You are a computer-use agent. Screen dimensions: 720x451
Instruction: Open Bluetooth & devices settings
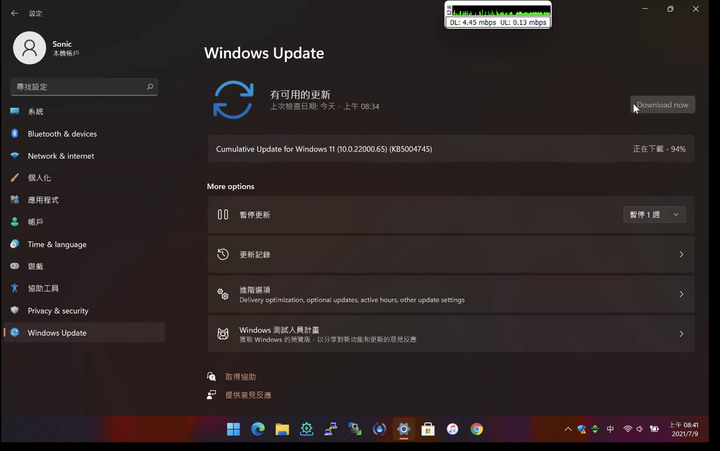84,134
